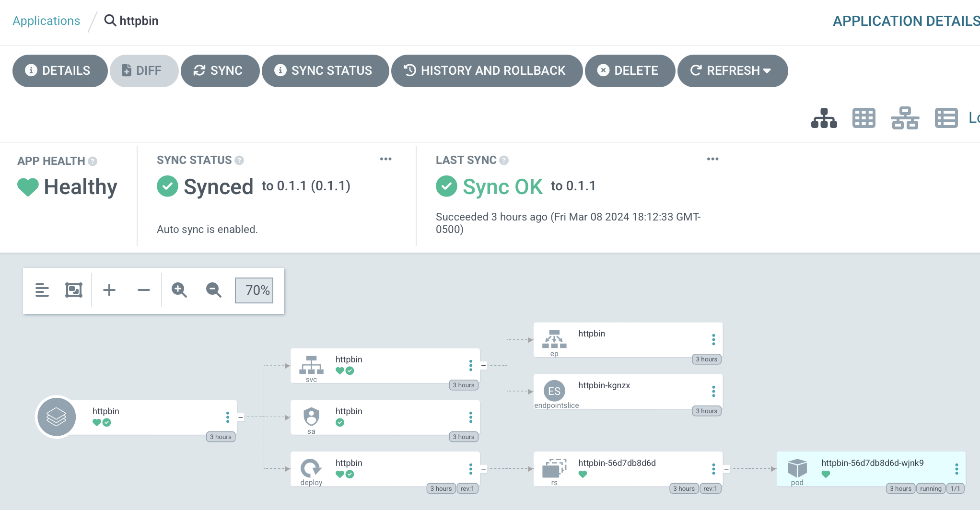Click the 1/1 tag on pod node
Image resolution: width=980 pixels, height=510 pixels.
pos(955,488)
